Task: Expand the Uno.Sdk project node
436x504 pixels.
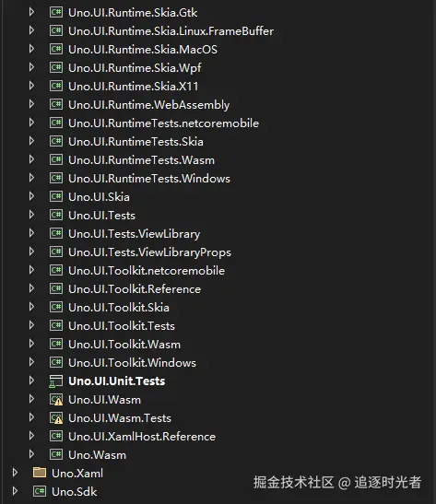Action: [15, 491]
